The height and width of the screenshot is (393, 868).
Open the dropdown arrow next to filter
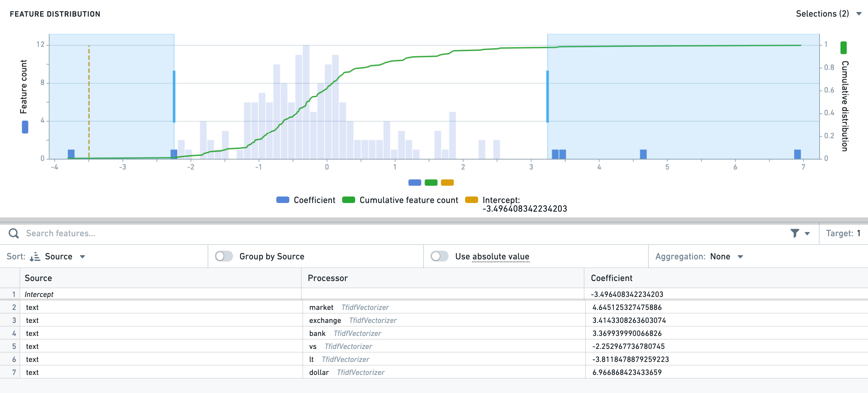807,234
